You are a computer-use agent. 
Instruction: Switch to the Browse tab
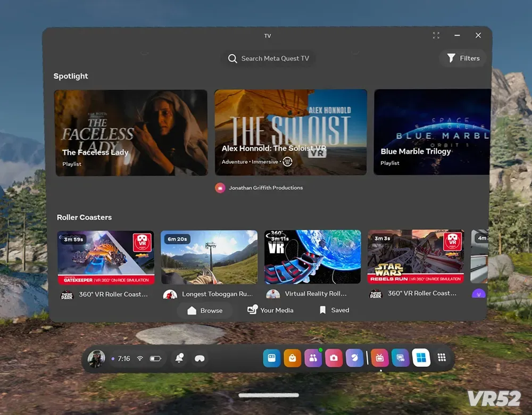[x=205, y=311]
